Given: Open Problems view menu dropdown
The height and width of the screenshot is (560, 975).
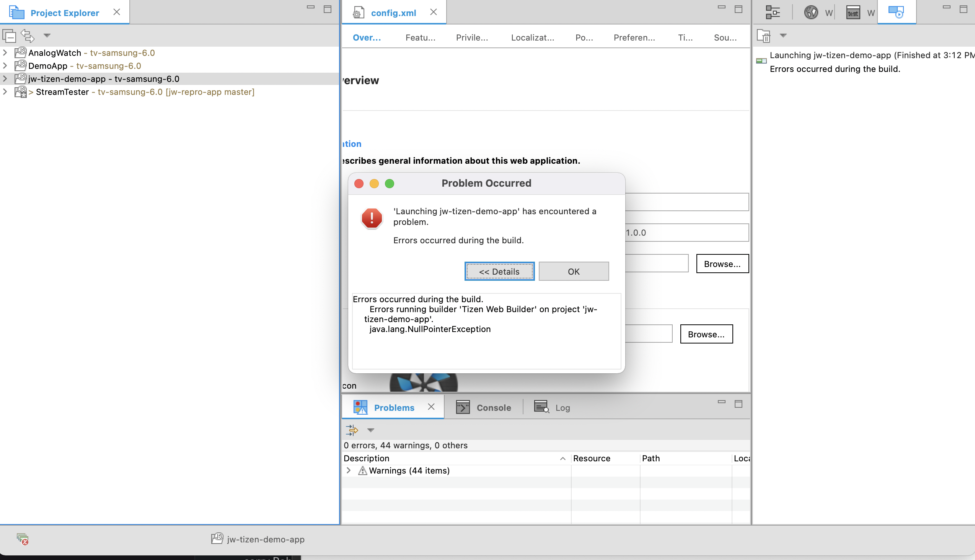Looking at the screenshot, I should (x=370, y=430).
